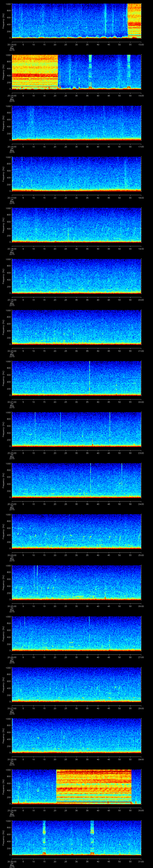
Task: Click the 20:30:00 start time label
Action: [x=12, y=861]
